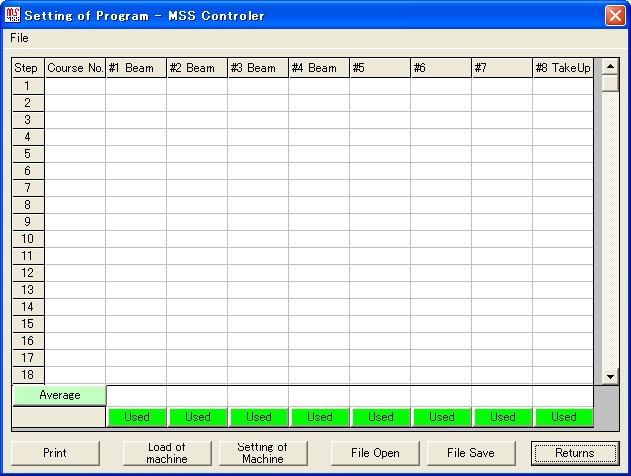
Task: Click the #1 Beam cell in step 5
Action: coord(136,154)
